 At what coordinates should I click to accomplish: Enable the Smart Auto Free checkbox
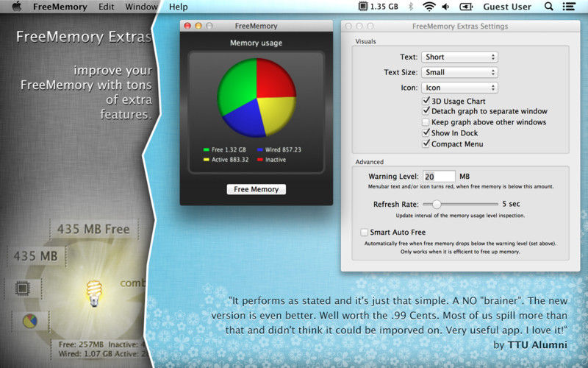click(364, 232)
